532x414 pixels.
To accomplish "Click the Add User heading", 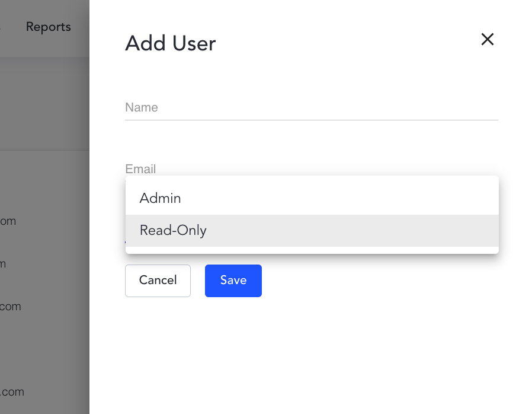I will click(x=170, y=43).
